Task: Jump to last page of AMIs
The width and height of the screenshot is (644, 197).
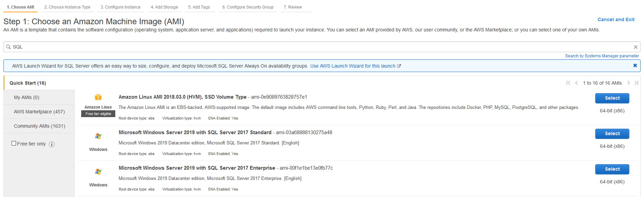Action: (636, 83)
